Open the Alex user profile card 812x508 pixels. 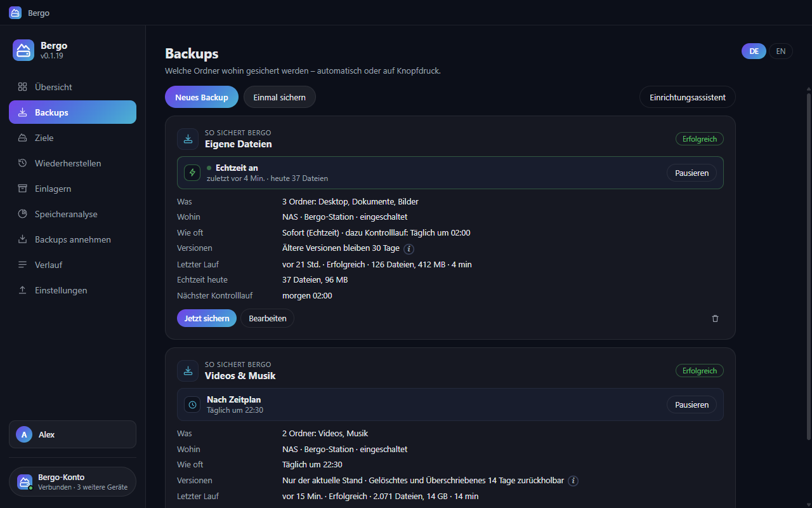click(x=72, y=434)
